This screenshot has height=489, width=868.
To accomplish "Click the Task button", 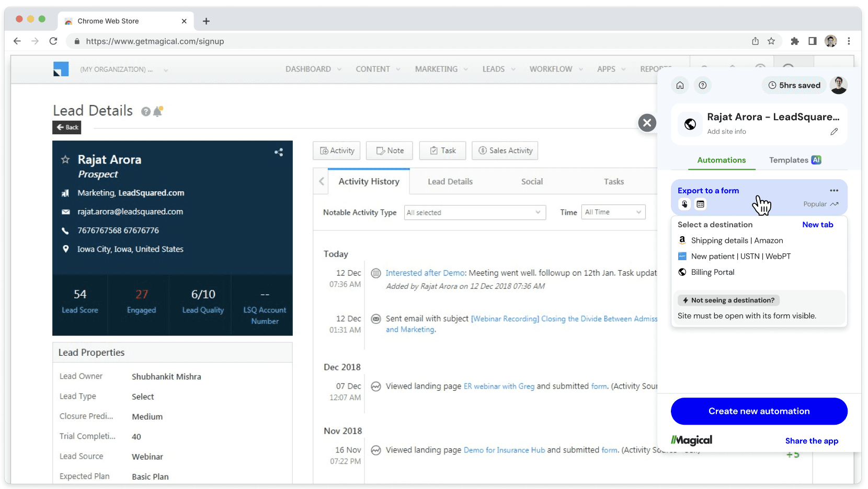I will click(x=443, y=150).
